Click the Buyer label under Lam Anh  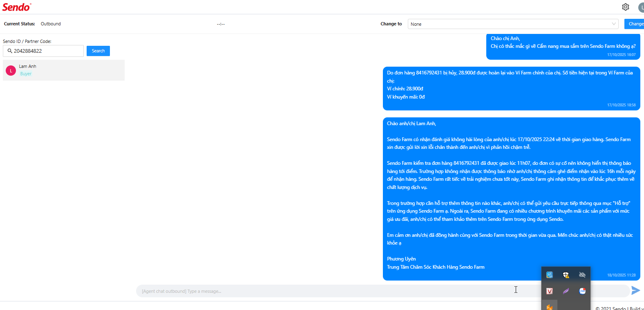tap(26, 74)
